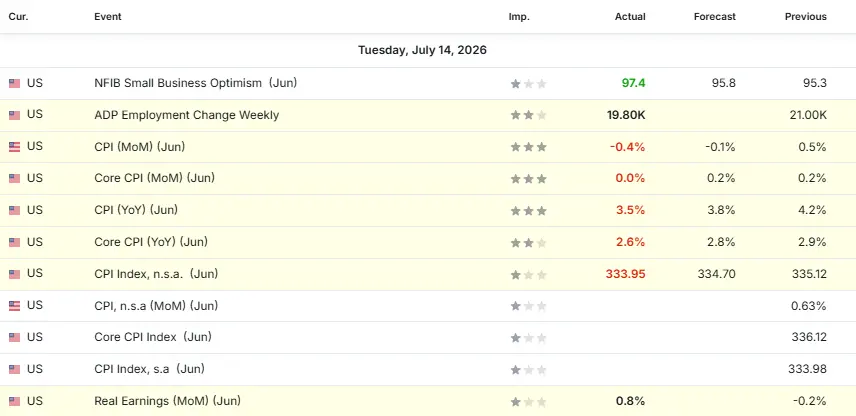Click the Imp. column header
The image size is (856, 416).
(519, 16)
